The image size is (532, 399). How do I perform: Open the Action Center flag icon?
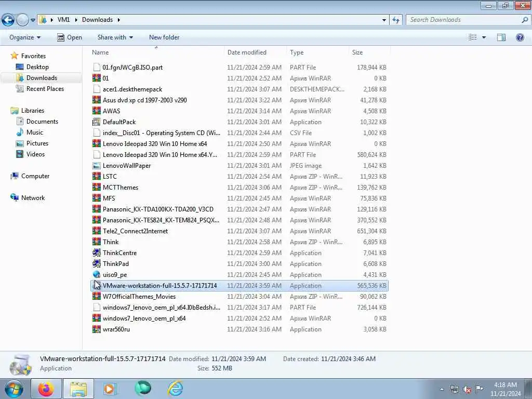coord(479,389)
